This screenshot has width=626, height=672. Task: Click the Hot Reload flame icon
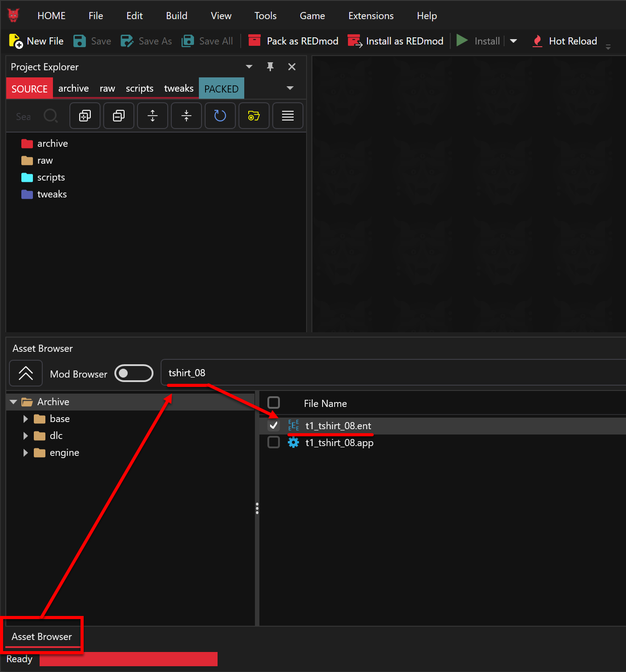click(x=537, y=41)
